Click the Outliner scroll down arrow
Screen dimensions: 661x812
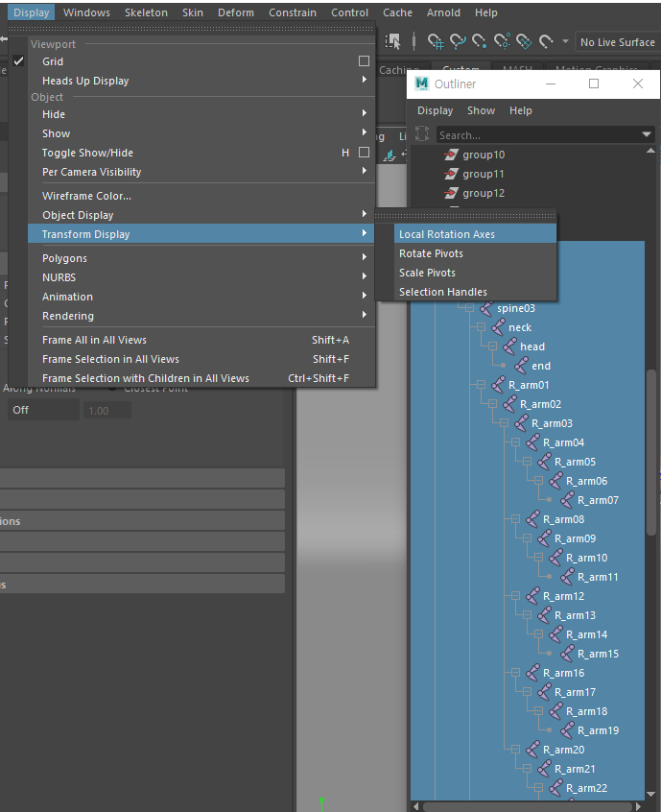pos(651,794)
